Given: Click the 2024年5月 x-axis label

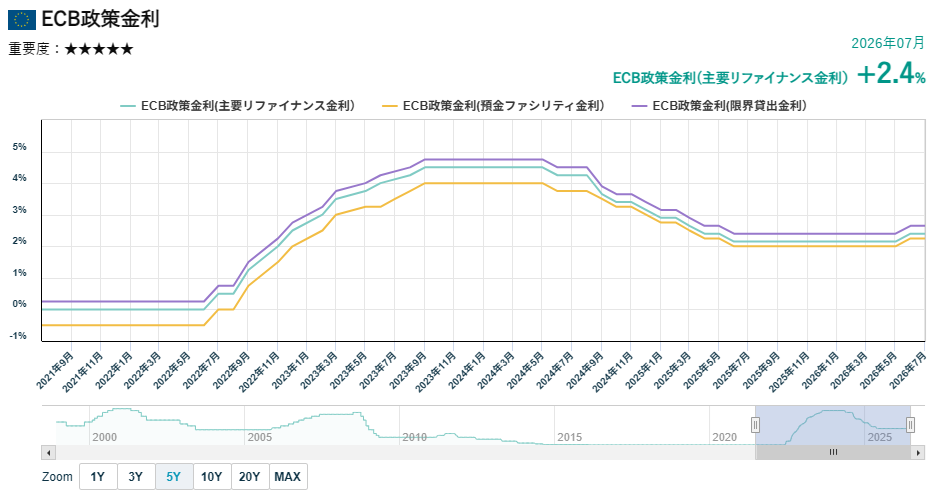Looking at the screenshot, I should [x=527, y=370].
